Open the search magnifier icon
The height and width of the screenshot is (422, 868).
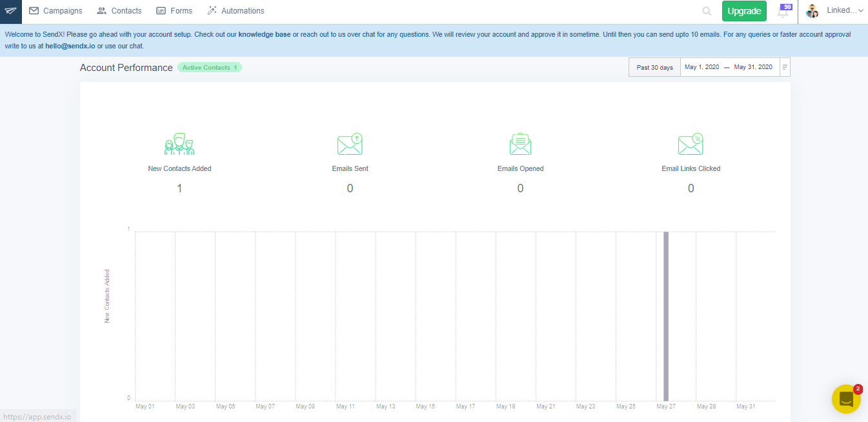[707, 11]
